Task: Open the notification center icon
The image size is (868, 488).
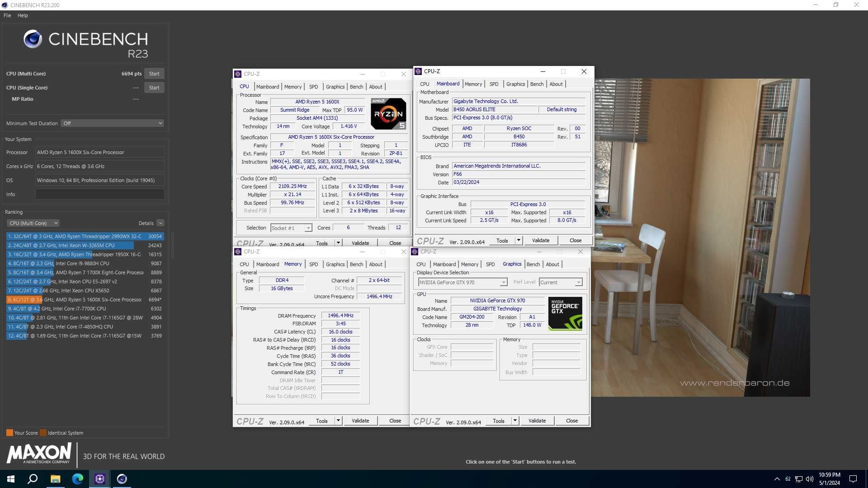Action: (x=853, y=479)
